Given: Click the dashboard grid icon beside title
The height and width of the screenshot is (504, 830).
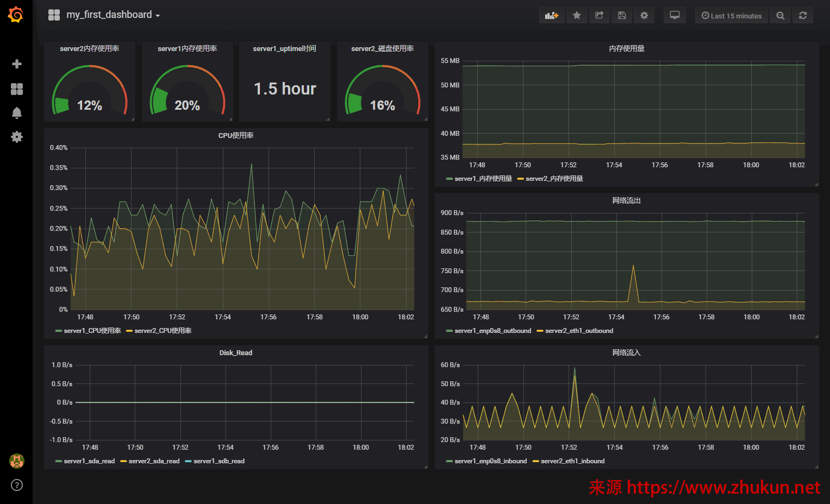Looking at the screenshot, I should coord(54,15).
